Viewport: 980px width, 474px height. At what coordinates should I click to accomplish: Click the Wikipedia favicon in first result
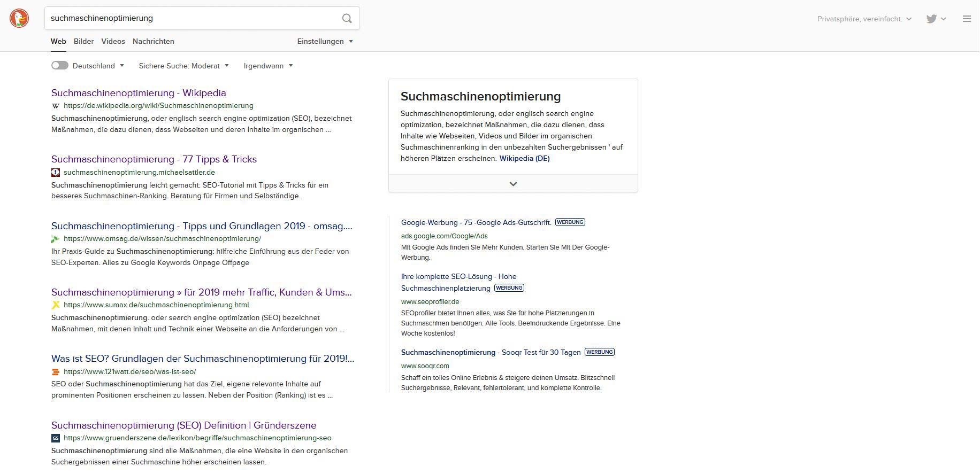tap(56, 106)
